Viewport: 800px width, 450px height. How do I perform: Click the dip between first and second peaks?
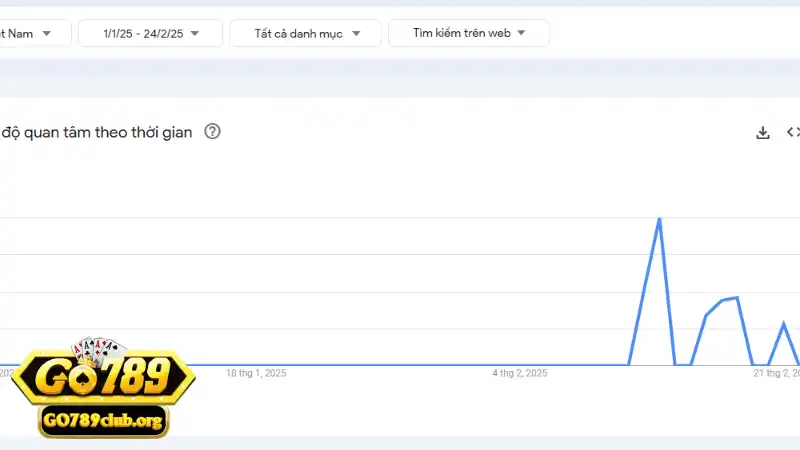(x=683, y=364)
